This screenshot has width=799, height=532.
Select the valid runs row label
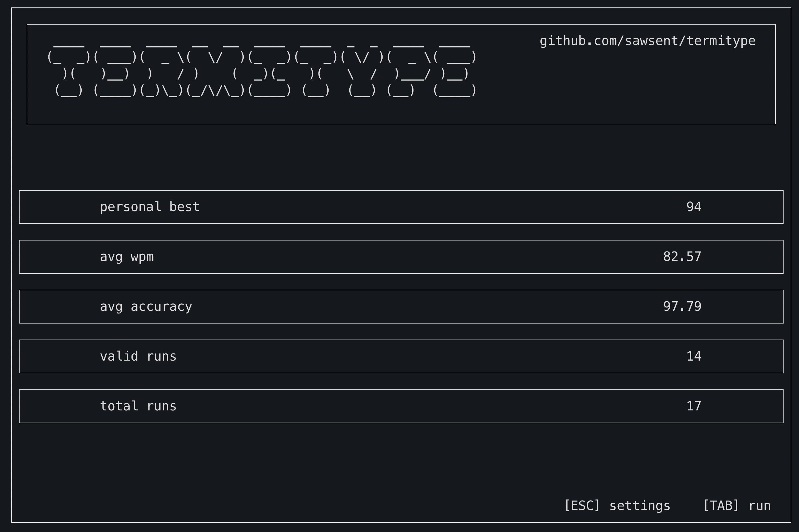(x=138, y=356)
